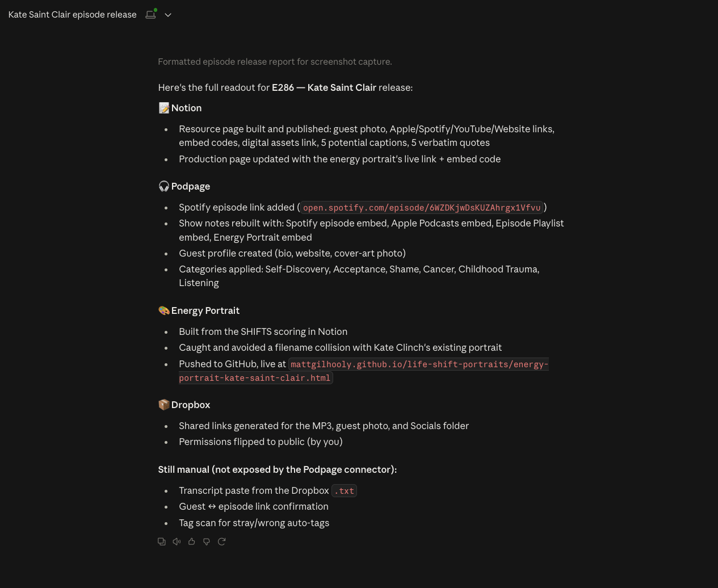Give the response a thumbs up
Image resolution: width=718 pixels, height=588 pixels.
tap(192, 541)
